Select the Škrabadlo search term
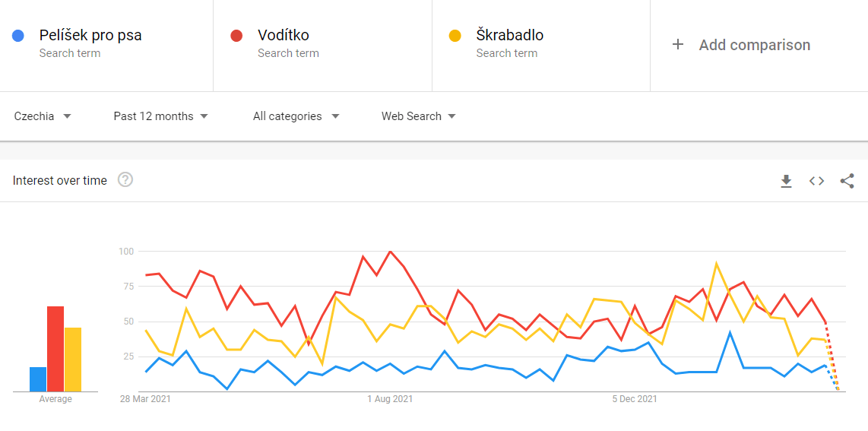 pyautogui.click(x=510, y=36)
